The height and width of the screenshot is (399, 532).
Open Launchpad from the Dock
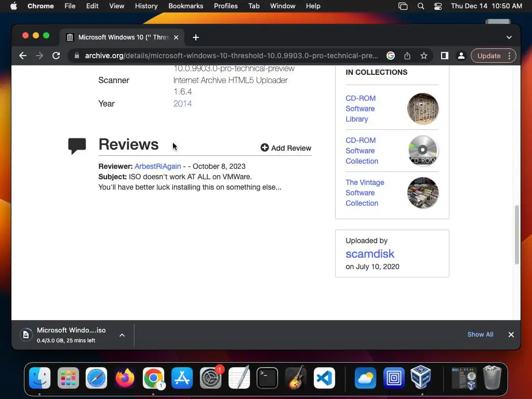click(68, 378)
